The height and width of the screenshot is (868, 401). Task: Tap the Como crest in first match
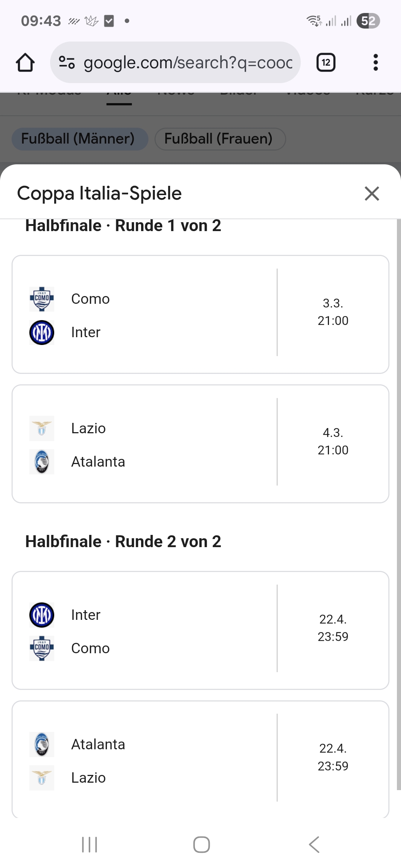point(42,299)
